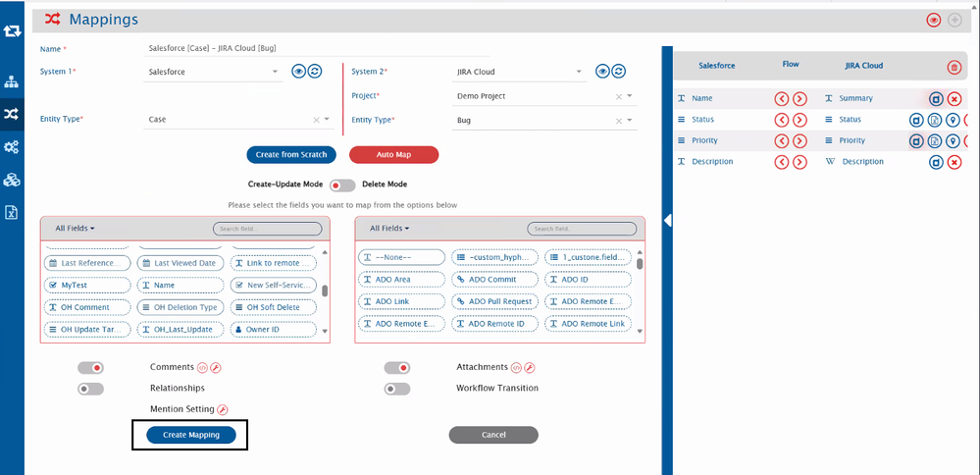This screenshot has height=475, width=980.
Task: Remove the Description mapping with red X
Action: click(x=954, y=162)
